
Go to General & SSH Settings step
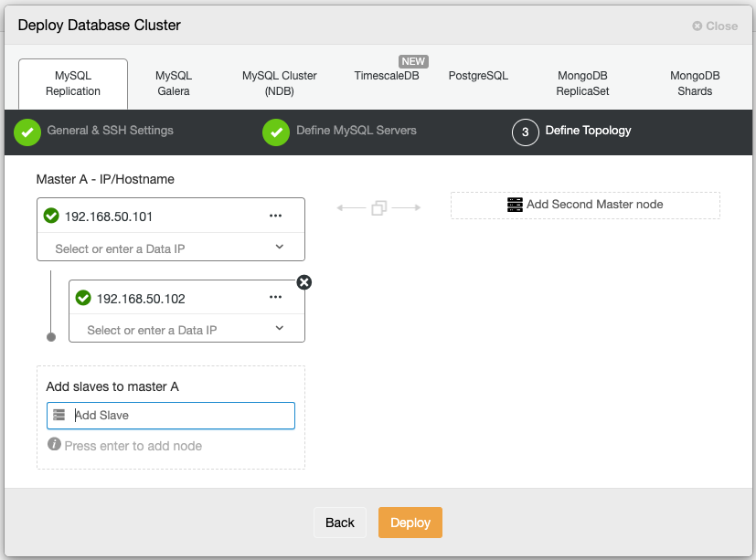coord(110,131)
